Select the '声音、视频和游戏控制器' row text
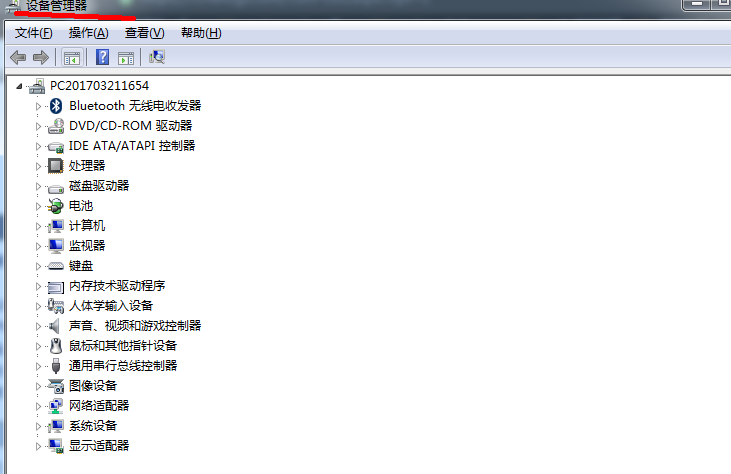The height and width of the screenshot is (474, 731). point(135,326)
